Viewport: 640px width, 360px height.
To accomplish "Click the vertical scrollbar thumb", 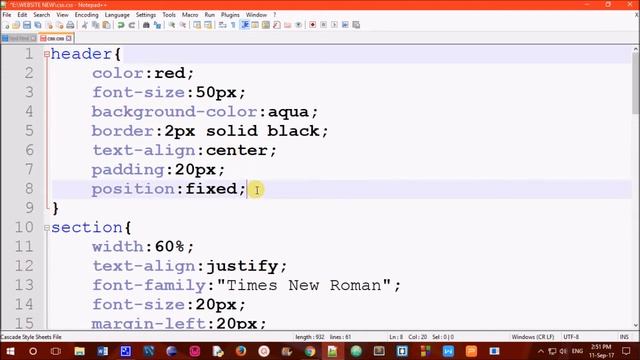I will [636, 84].
